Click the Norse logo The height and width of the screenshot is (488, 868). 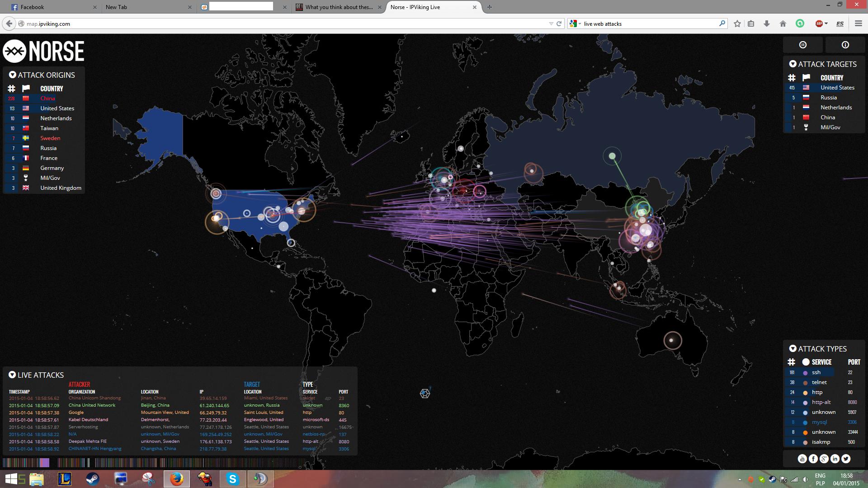[44, 51]
